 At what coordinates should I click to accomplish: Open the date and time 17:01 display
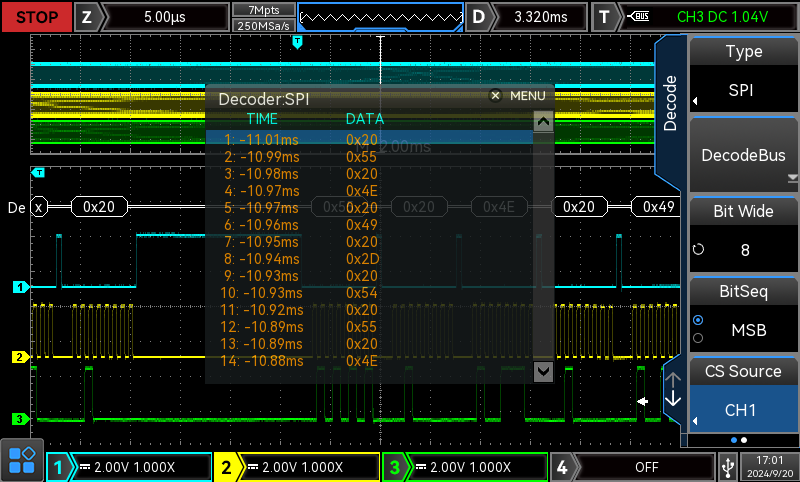(x=769, y=467)
